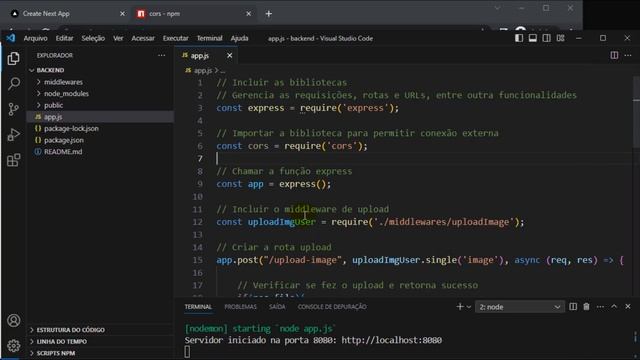Open the '2: node' terminal selector dropdown
This screenshot has height=360, width=640.
[520, 307]
